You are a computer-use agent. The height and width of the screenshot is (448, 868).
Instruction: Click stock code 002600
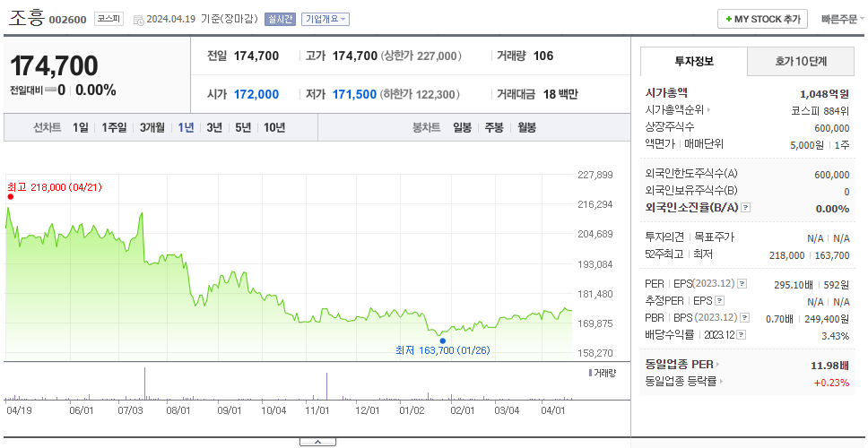click(x=68, y=20)
